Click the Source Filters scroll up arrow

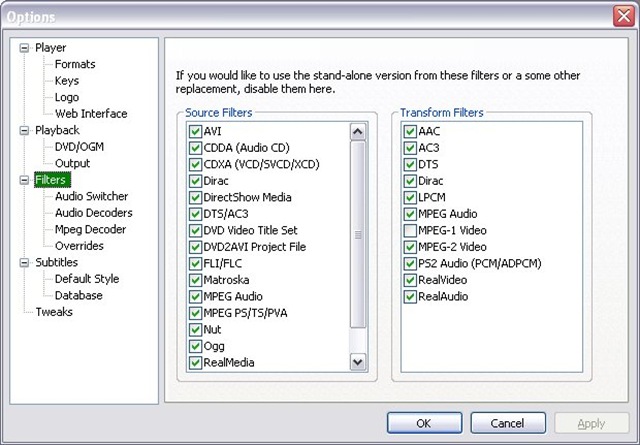click(x=358, y=132)
